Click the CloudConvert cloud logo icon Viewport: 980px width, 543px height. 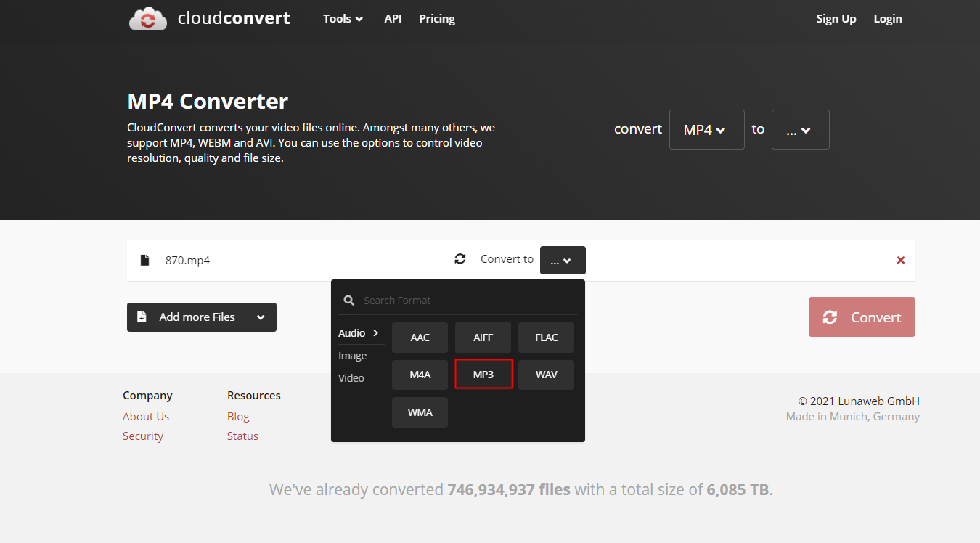(x=148, y=19)
